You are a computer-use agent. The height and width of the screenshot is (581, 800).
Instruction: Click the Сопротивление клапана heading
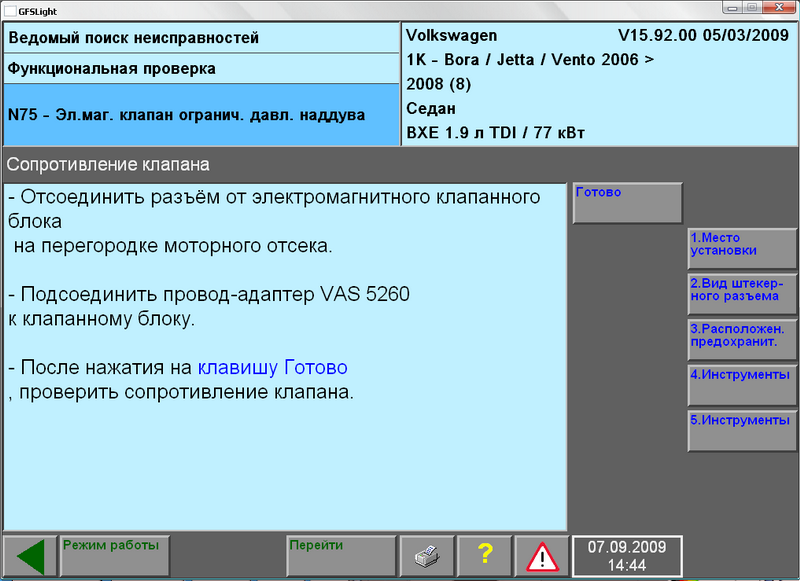tap(108, 164)
